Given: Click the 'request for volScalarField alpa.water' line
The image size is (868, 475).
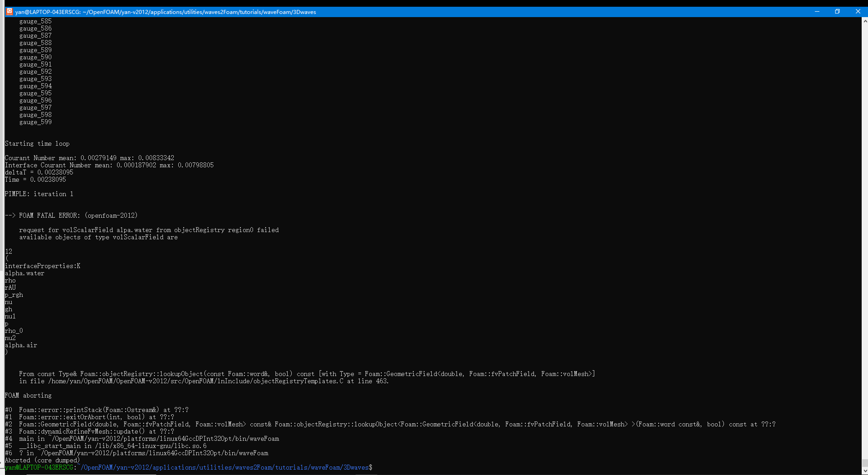Looking at the screenshot, I should [149, 230].
